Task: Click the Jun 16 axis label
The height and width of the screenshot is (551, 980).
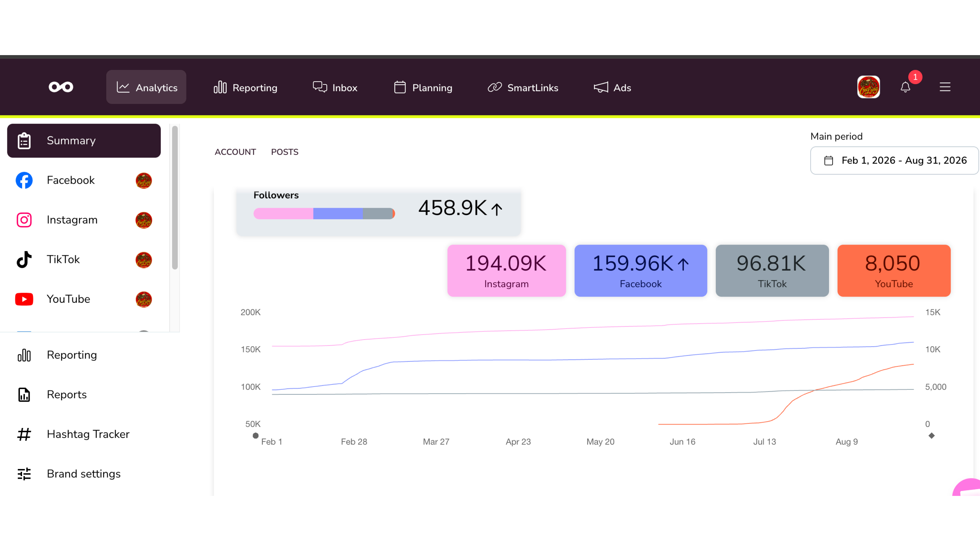Action: click(x=683, y=442)
